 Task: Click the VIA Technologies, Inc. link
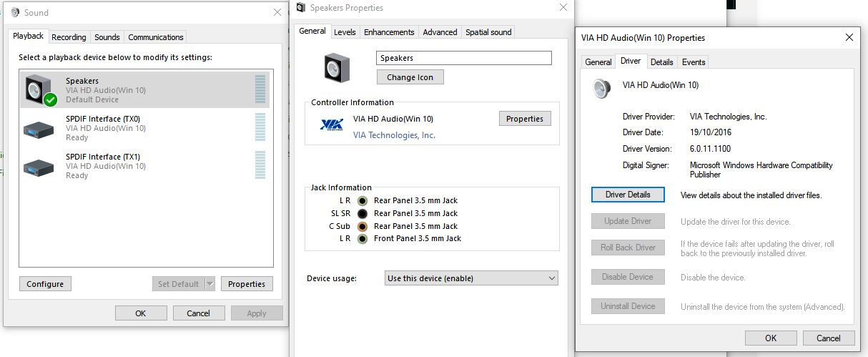coord(394,135)
